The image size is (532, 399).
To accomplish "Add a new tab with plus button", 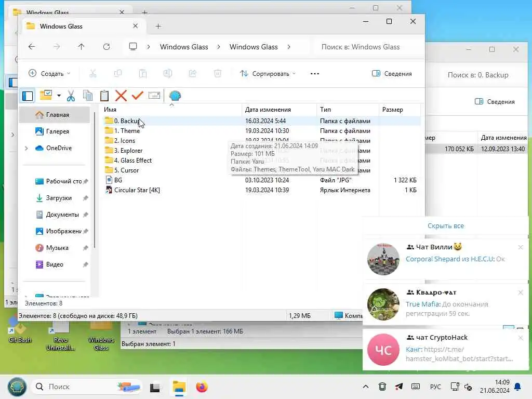I will click(158, 26).
